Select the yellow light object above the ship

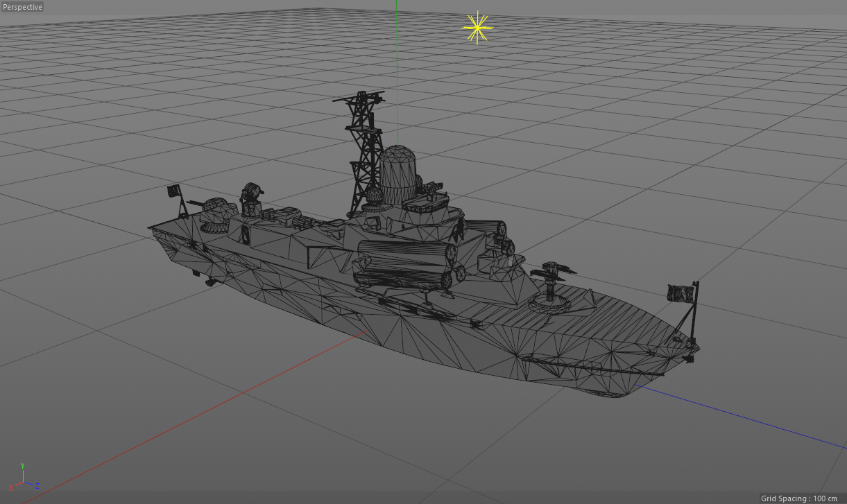pos(477,28)
